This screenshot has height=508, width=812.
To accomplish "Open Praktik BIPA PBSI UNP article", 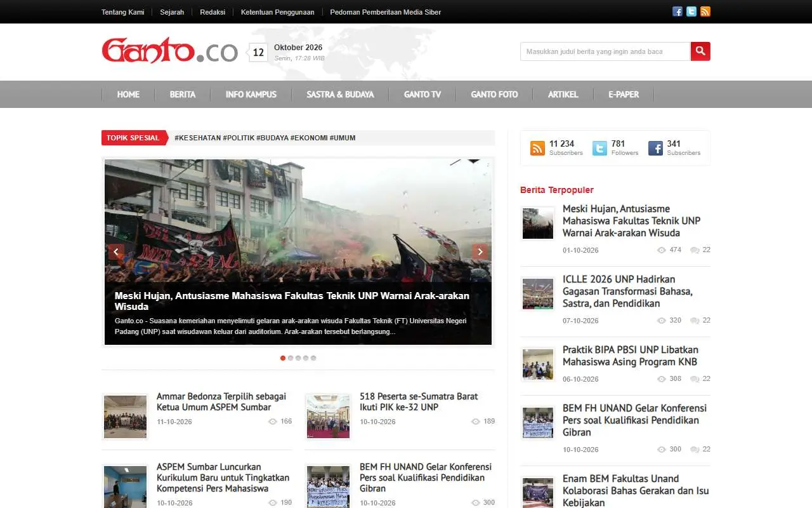I will coord(630,356).
